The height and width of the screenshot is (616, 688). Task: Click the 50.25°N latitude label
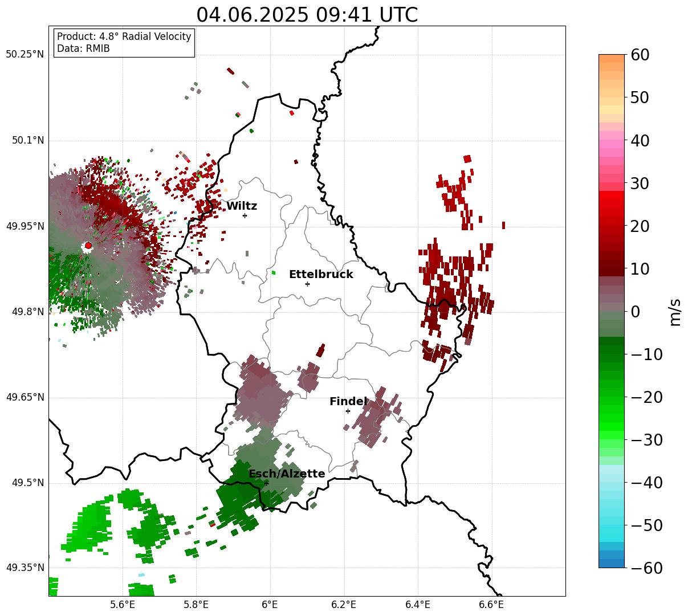[x=25, y=55]
